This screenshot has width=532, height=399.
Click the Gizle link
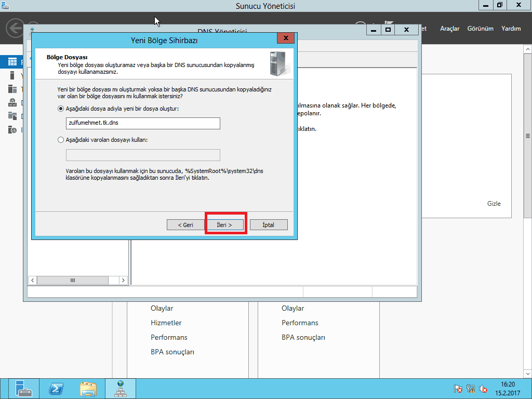pyautogui.click(x=494, y=204)
